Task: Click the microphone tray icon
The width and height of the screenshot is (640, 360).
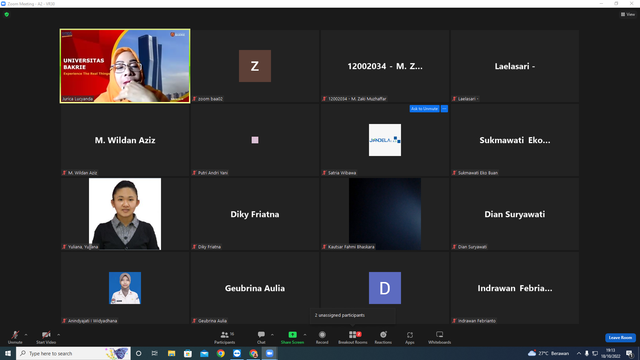Action: tap(587, 353)
